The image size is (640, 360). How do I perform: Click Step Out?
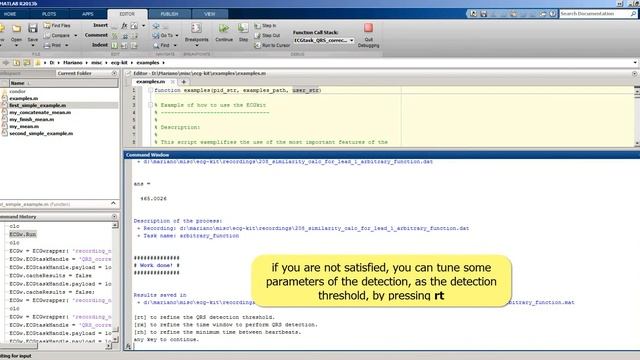click(x=267, y=36)
